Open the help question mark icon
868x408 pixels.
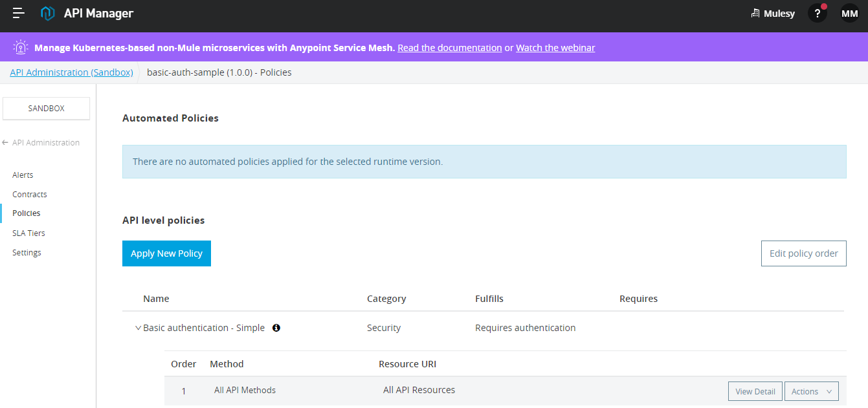pos(818,13)
